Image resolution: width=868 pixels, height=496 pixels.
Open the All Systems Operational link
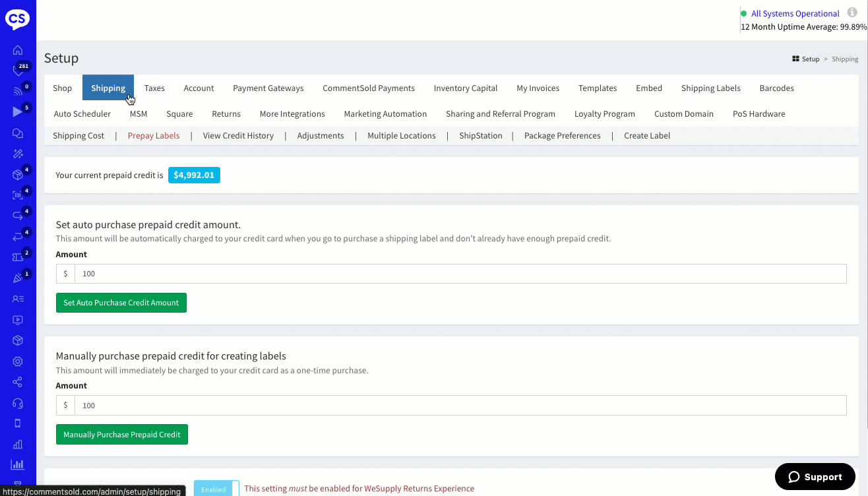(795, 14)
